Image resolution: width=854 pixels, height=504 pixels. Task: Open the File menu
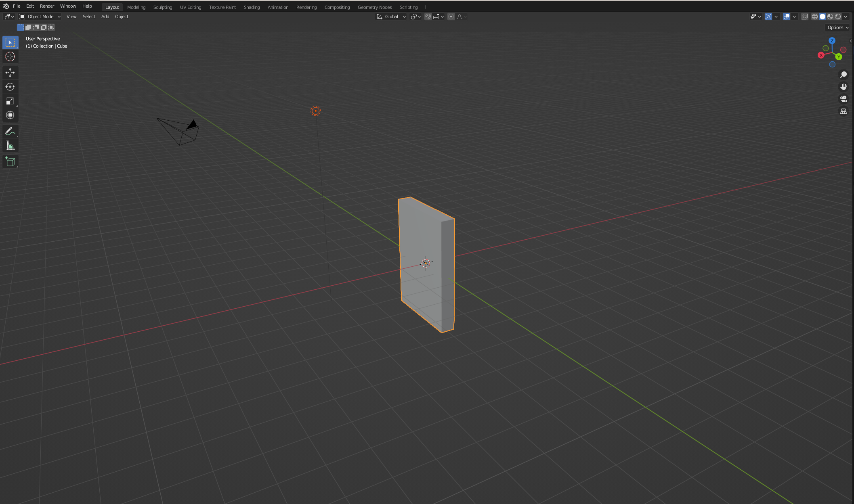coord(17,6)
